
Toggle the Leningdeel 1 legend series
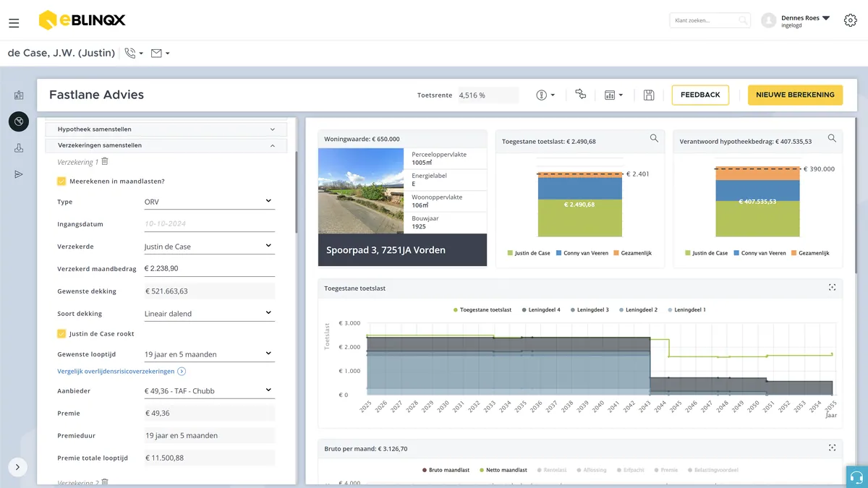point(686,309)
